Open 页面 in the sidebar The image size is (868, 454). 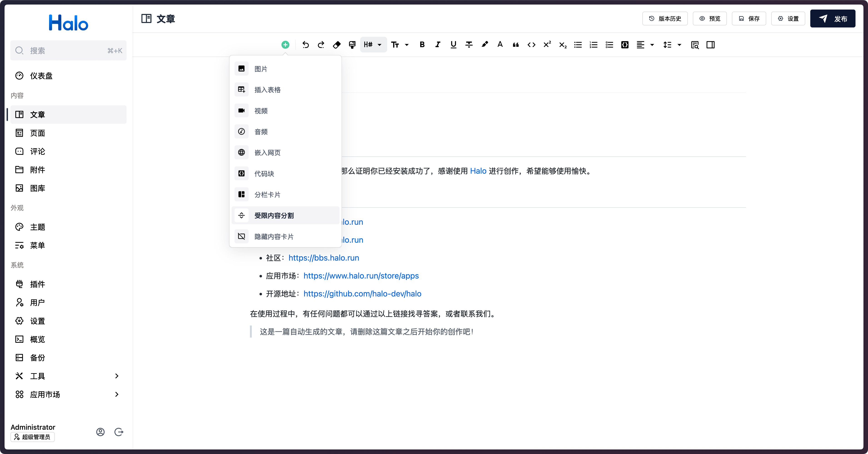(x=68, y=133)
